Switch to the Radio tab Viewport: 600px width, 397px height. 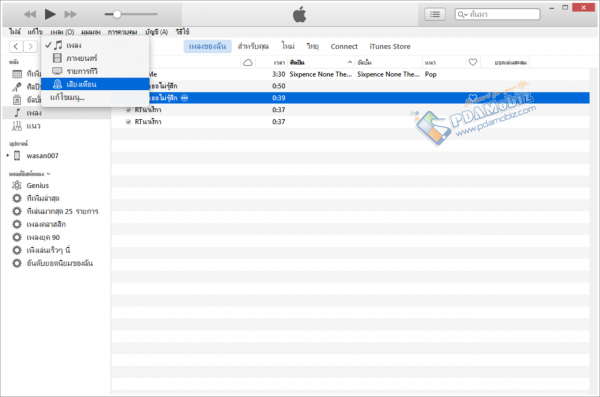(312, 46)
